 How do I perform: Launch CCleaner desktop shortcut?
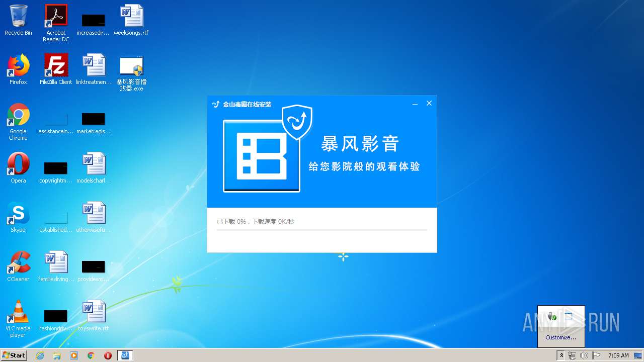[18, 266]
